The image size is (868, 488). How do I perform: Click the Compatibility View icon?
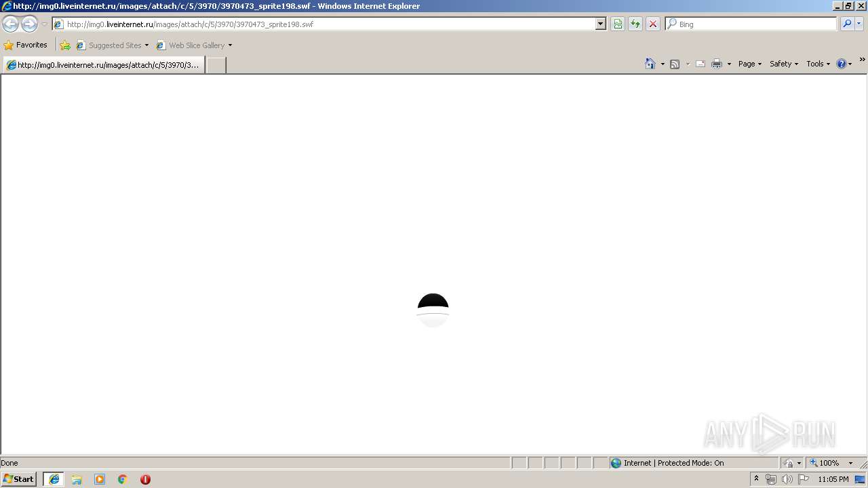pos(618,24)
